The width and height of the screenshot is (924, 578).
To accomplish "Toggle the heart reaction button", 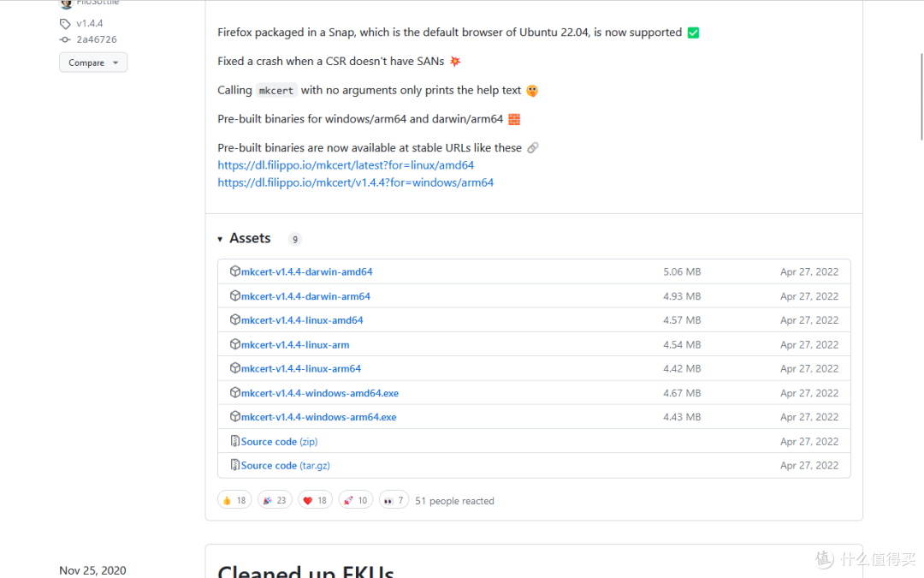I will pos(315,500).
